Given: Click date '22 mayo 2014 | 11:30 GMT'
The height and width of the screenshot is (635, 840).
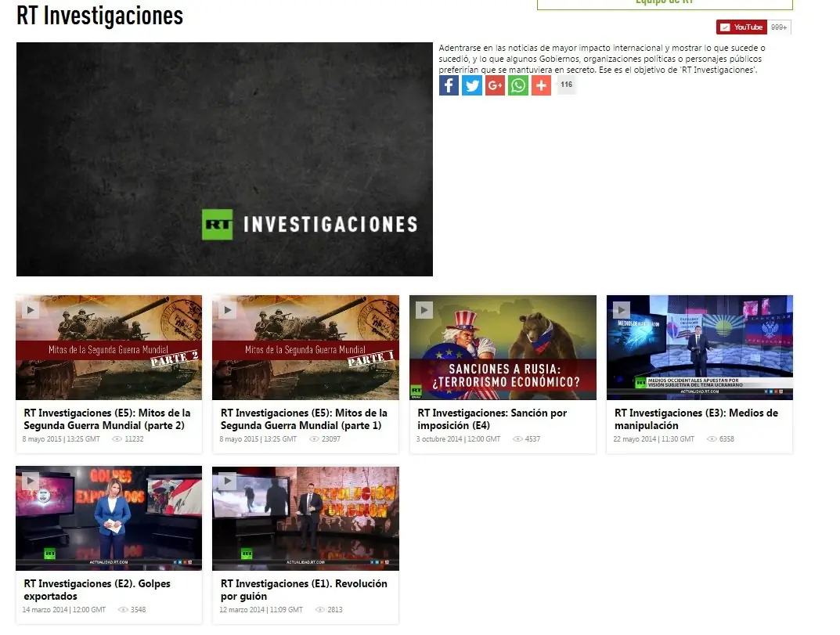Looking at the screenshot, I should [654, 439].
